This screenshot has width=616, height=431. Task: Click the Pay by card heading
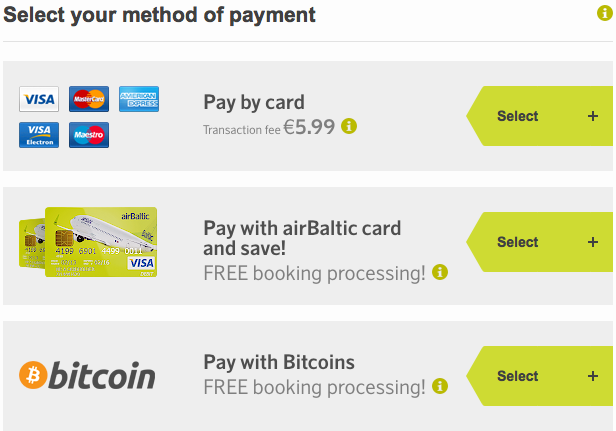point(254,103)
